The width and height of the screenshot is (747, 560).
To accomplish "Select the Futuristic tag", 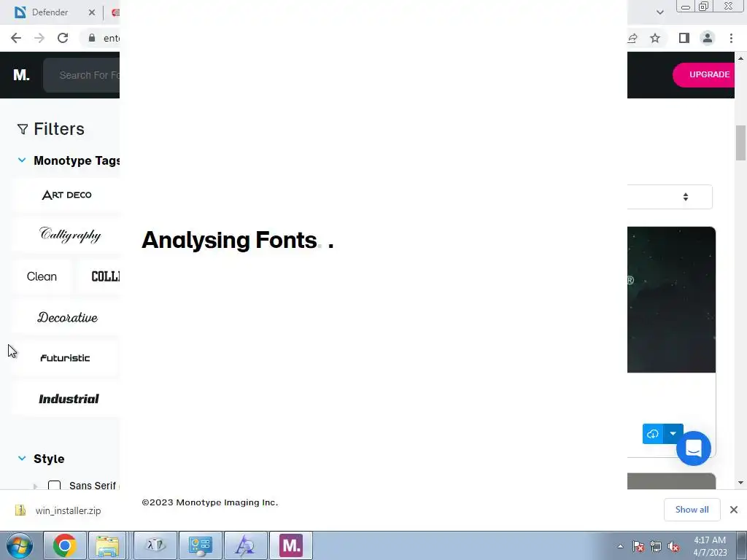I will point(65,358).
